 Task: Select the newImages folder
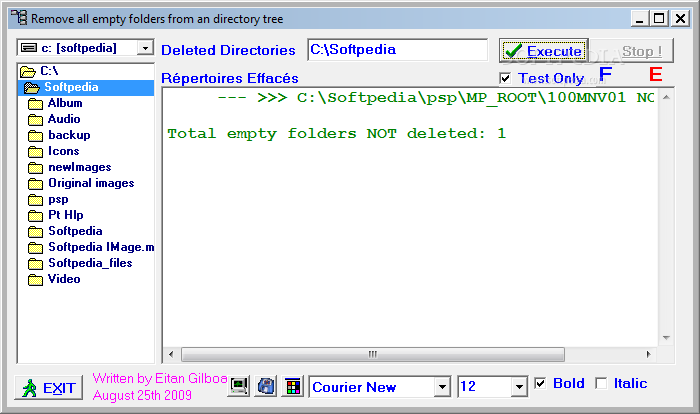[x=70, y=167]
